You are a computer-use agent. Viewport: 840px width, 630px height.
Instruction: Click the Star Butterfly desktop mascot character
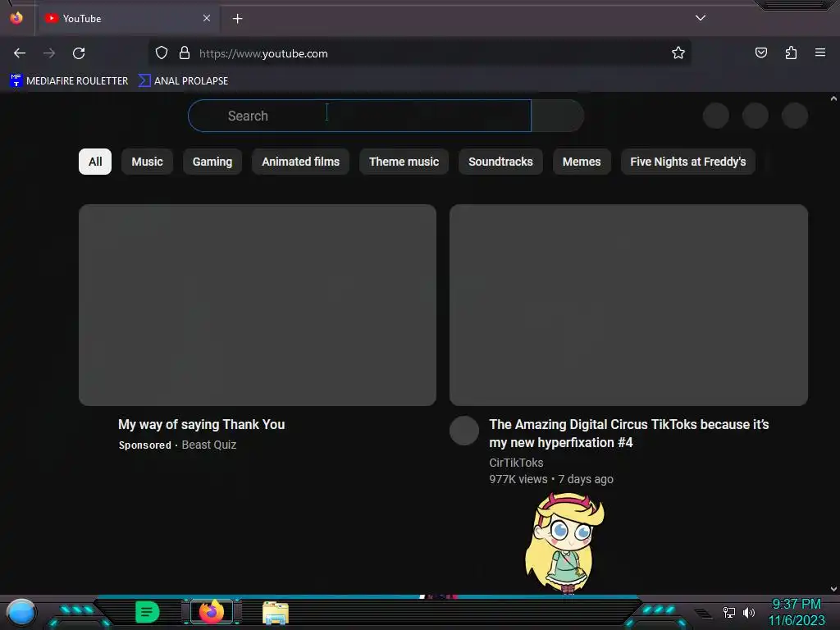point(565,543)
